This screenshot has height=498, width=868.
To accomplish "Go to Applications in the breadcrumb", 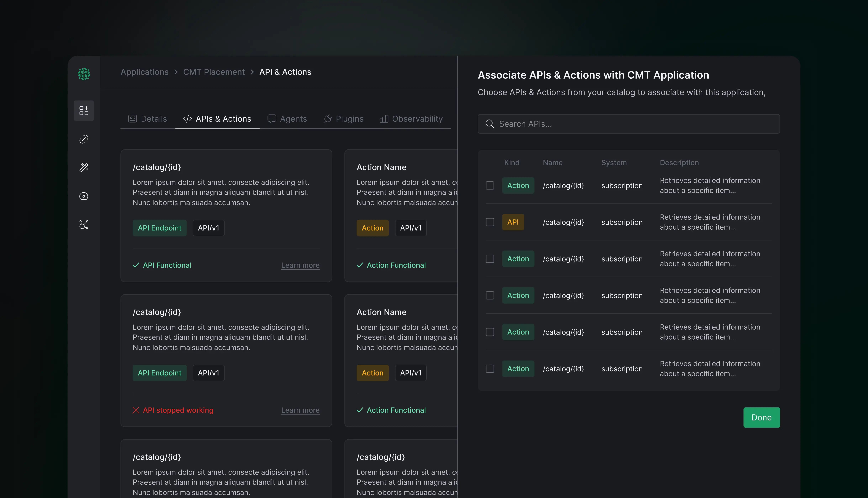I will coord(145,72).
